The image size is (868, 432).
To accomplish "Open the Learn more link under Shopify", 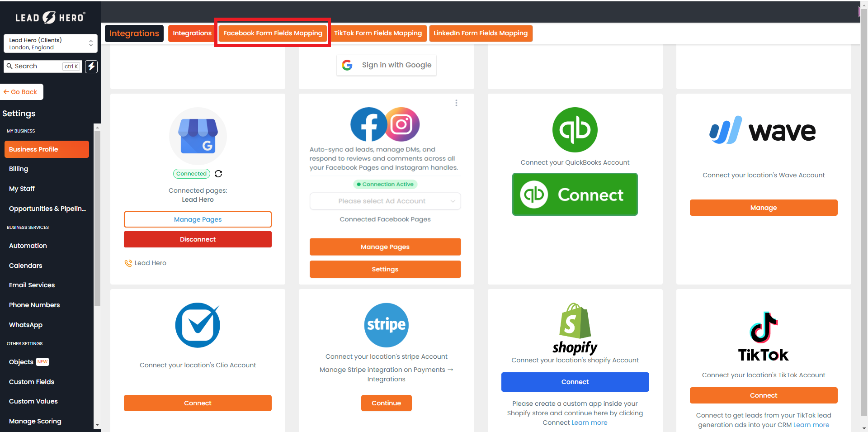I will pos(589,422).
